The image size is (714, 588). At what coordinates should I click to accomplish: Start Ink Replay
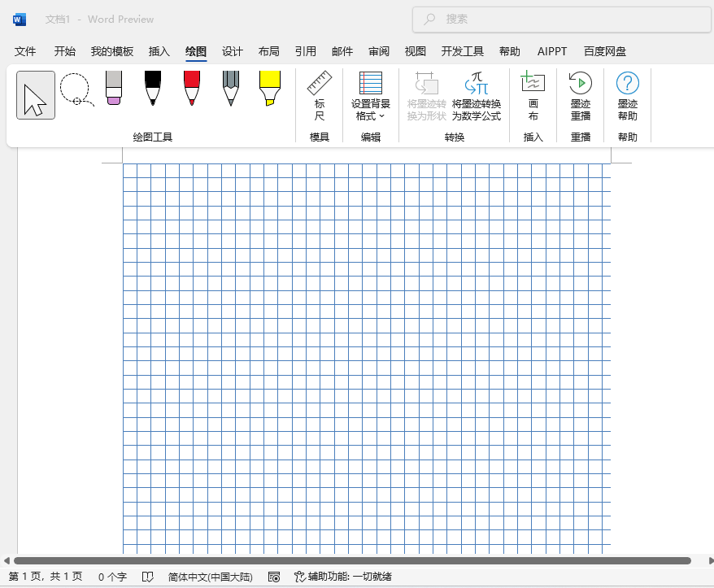pyautogui.click(x=580, y=96)
